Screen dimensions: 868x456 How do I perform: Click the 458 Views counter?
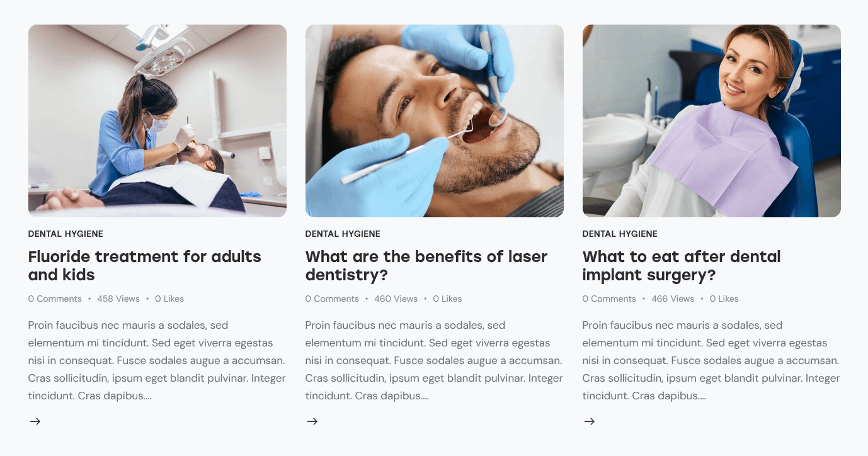coord(118,299)
